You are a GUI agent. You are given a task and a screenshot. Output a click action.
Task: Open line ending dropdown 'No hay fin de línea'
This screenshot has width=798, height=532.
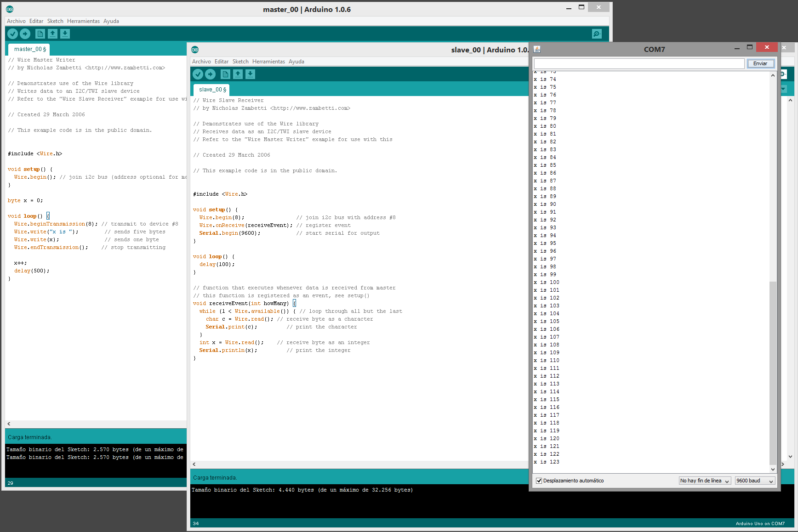705,481
